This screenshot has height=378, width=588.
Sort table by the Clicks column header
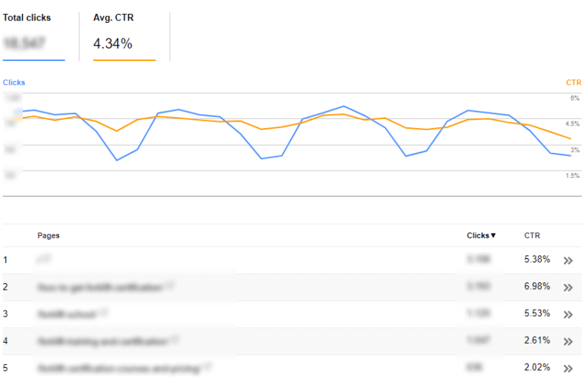tap(477, 235)
